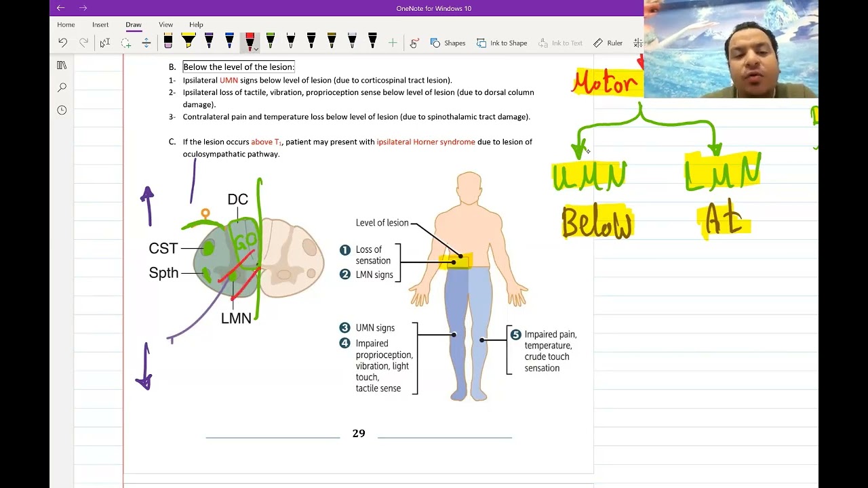Screen dimensions: 868x488
Task: Add a new pen with plus icon
Action: (393, 43)
